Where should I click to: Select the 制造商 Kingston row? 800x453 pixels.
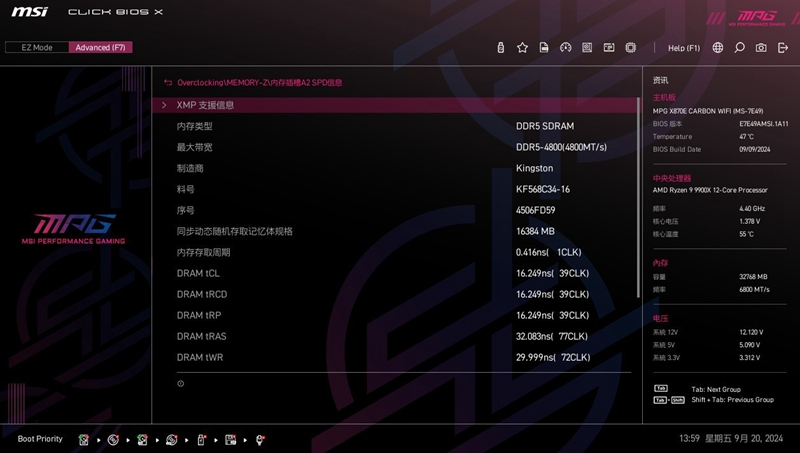coord(397,168)
